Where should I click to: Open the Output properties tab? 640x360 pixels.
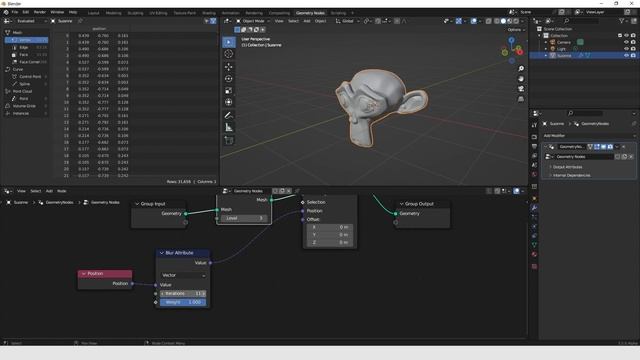pos(534,146)
